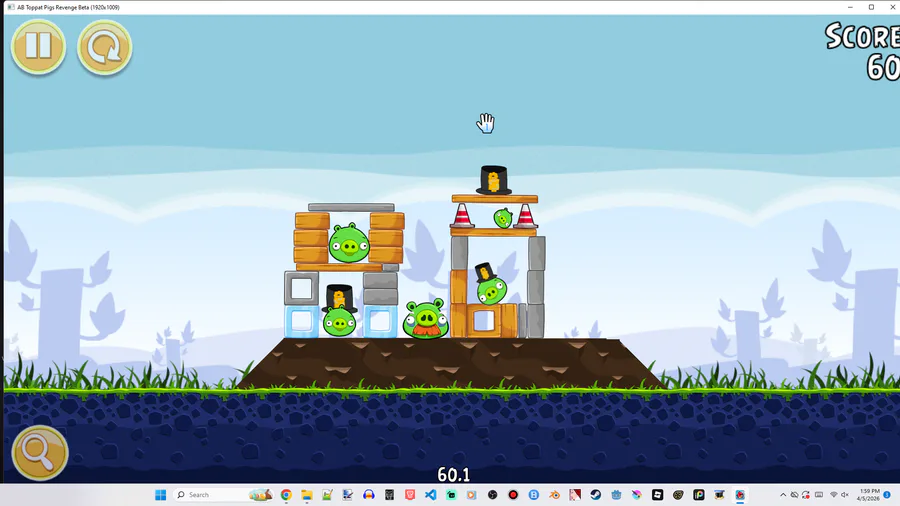This screenshot has width=900, height=506.
Task: Click the muted volume tray icon
Action: pos(844,495)
